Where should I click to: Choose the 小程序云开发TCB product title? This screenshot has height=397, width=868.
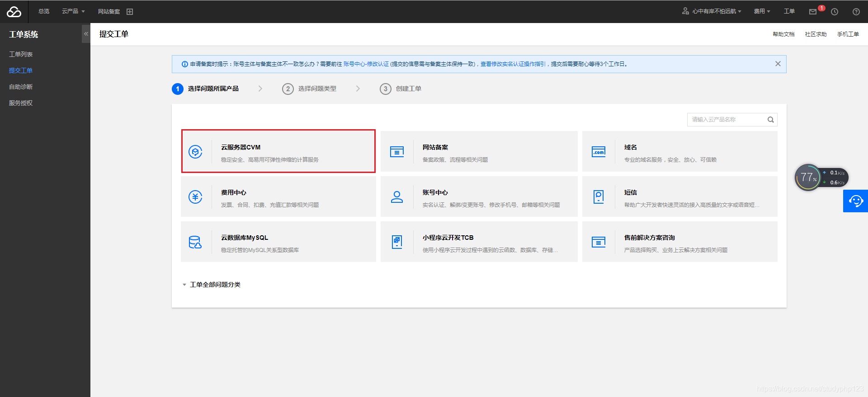[x=448, y=238]
